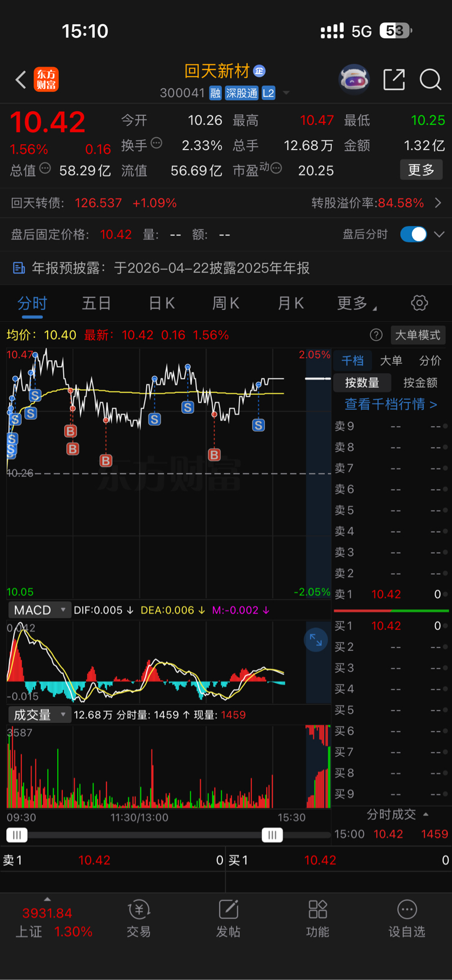Tap the 15:00 trade record row
This screenshot has width=452, height=980.
[391, 834]
